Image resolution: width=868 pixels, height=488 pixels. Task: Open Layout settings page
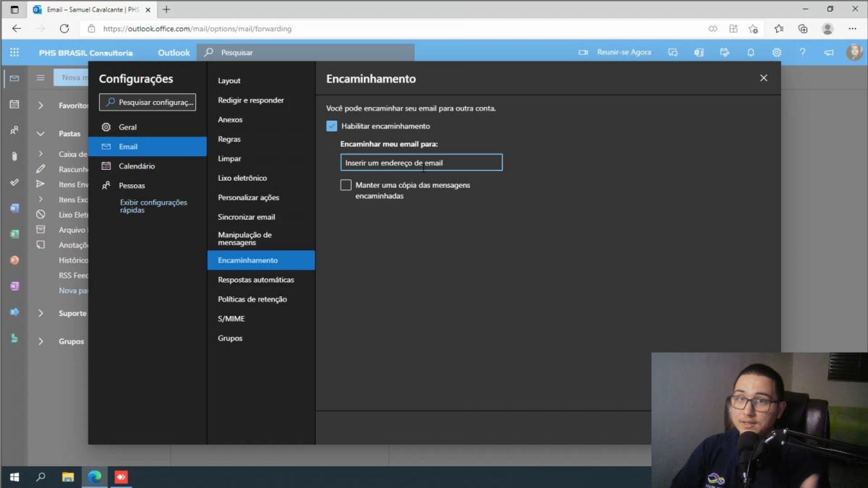261,80
